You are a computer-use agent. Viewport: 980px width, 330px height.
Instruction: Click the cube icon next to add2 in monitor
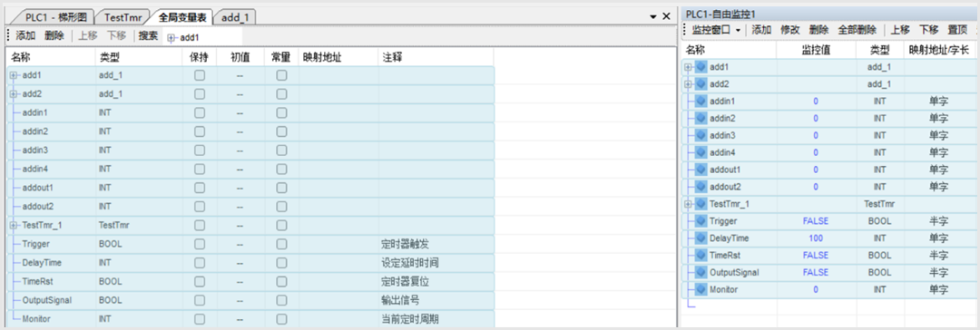(x=701, y=83)
